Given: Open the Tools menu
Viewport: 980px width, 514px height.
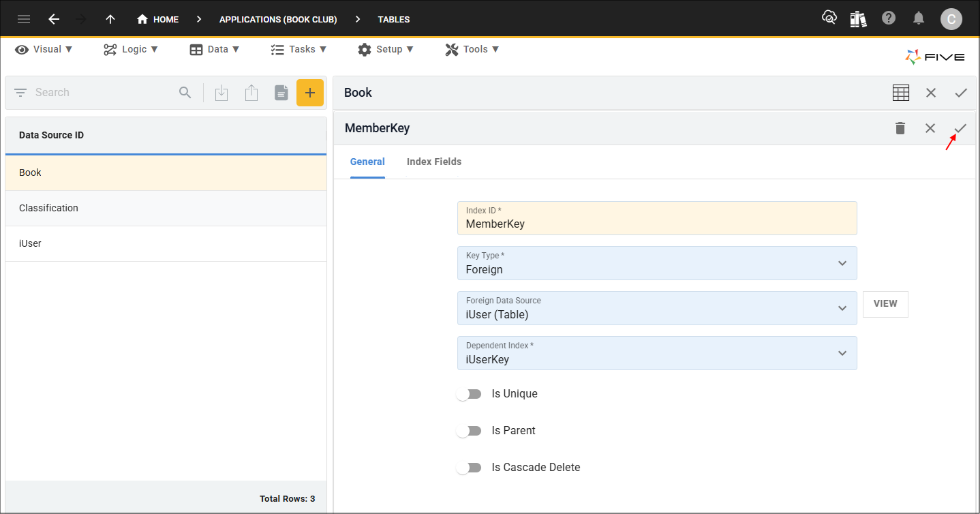Looking at the screenshot, I should pyautogui.click(x=472, y=49).
